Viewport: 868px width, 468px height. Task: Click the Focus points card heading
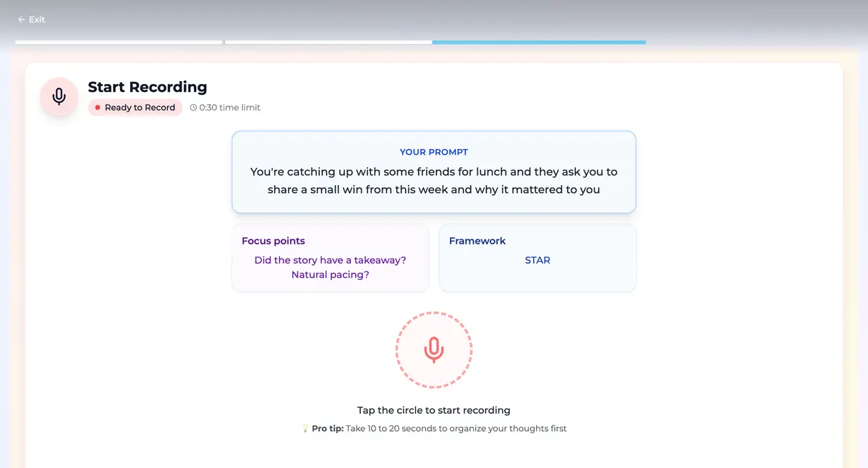273,241
